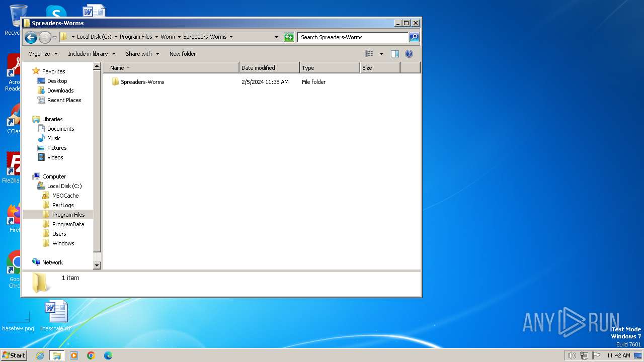Viewport: 644px width, 362px height.
Task: Select linesscale.rtf desktop file
Action: 56,317
